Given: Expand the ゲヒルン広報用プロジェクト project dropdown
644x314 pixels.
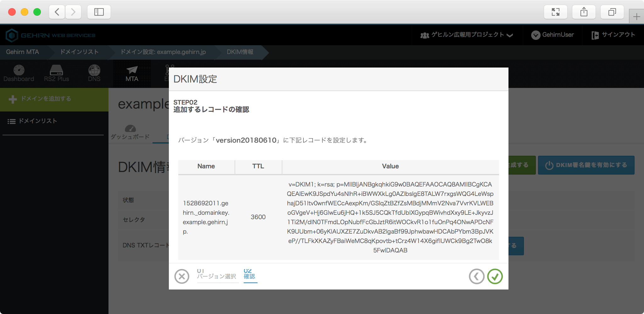Looking at the screenshot, I should coord(467,35).
